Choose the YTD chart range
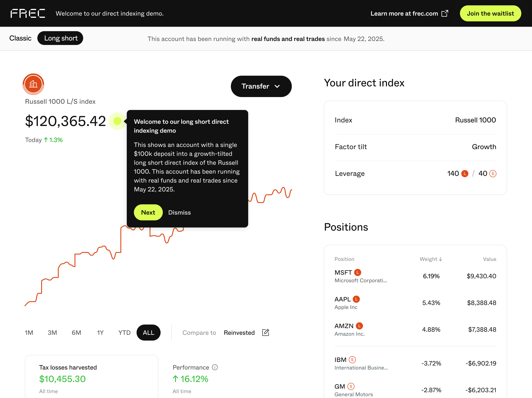532x398 pixels. click(x=124, y=333)
